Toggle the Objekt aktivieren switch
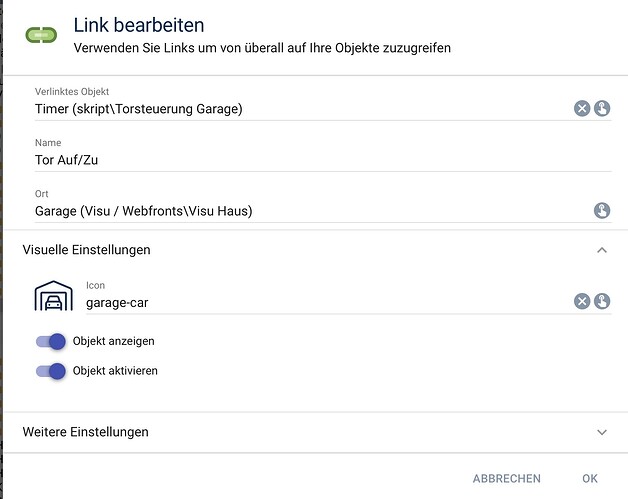 pos(51,371)
